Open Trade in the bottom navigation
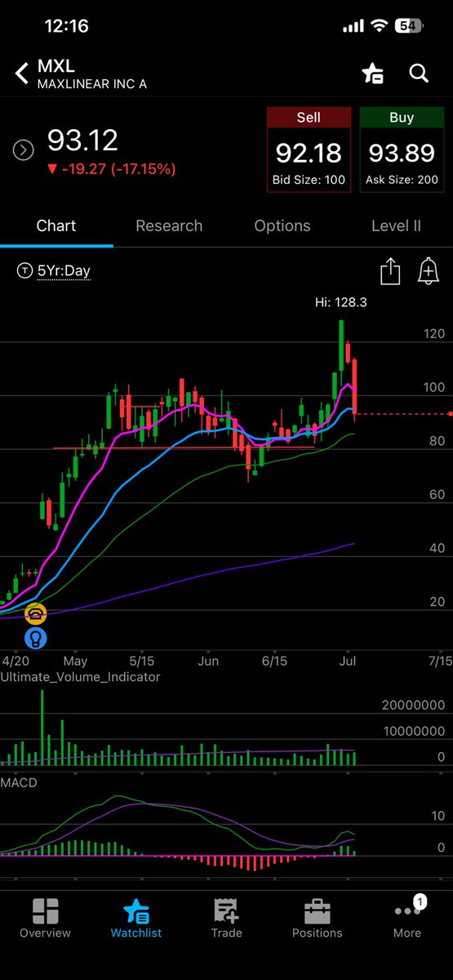Screen dimensions: 453x980 226,918
